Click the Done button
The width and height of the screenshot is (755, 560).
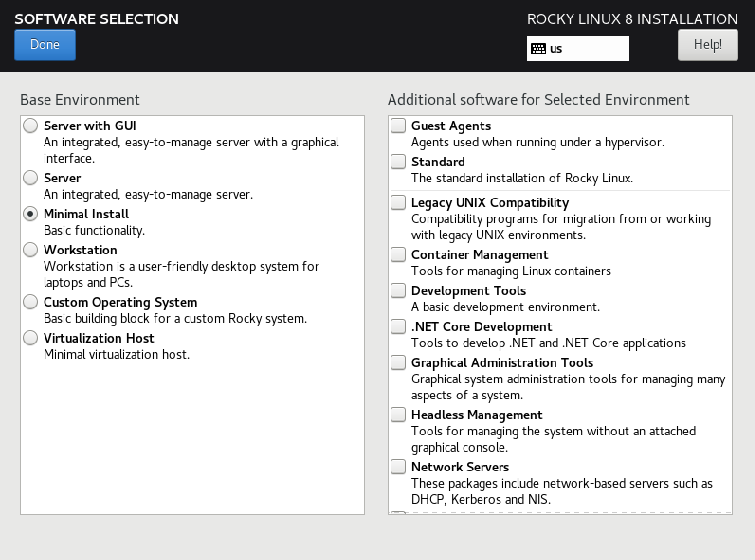tap(45, 45)
